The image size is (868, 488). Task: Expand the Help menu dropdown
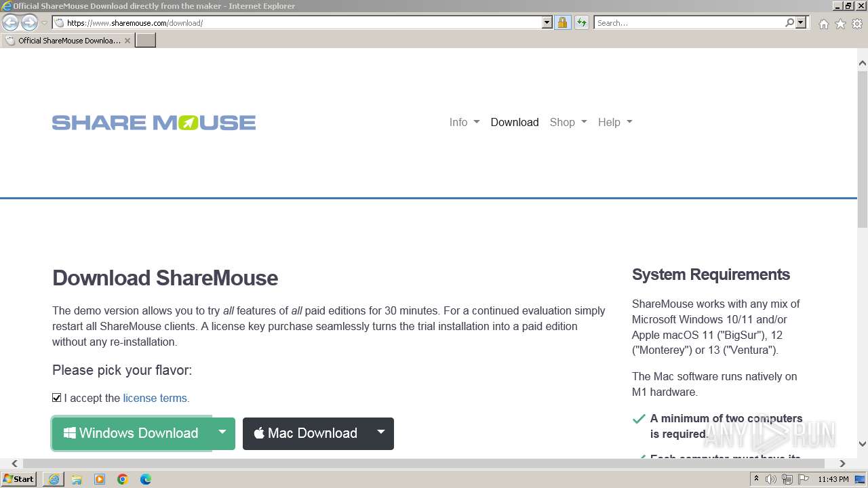pos(615,122)
